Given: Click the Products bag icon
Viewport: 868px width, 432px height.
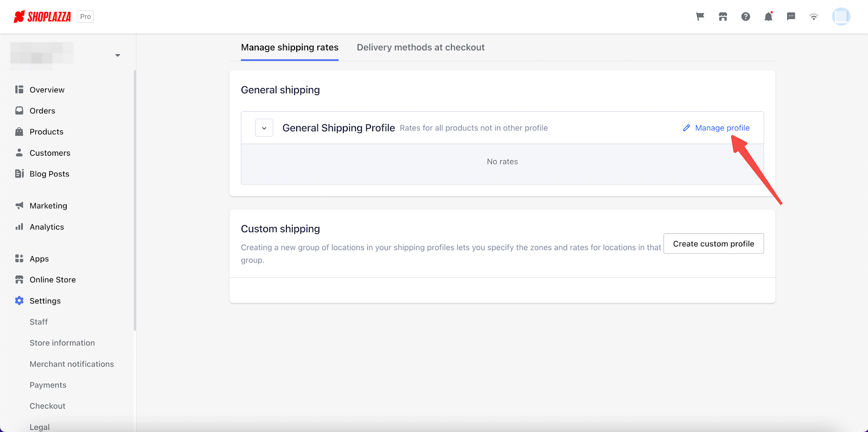Looking at the screenshot, I should tap(20, 132).
